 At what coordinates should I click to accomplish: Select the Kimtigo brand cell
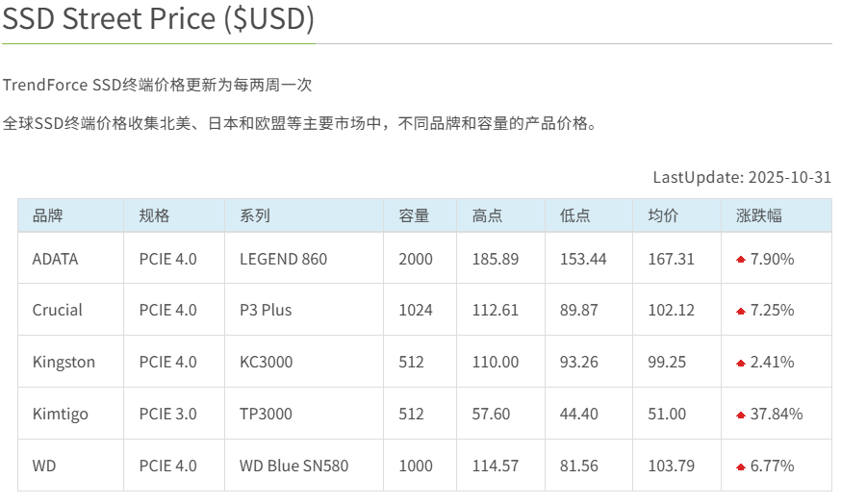(x=60, y=415)
